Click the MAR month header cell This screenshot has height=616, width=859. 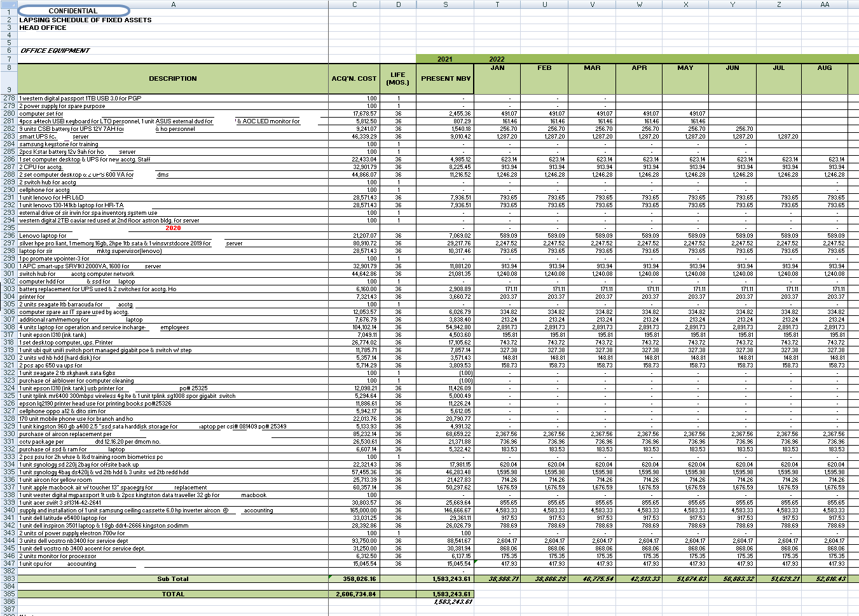(592, 67)
